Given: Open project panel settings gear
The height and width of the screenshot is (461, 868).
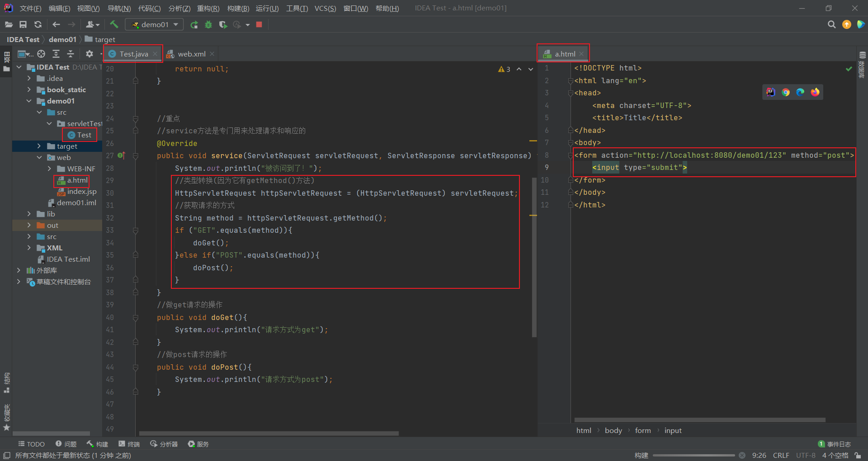Looking at the screenshot, I should [90, 54].
